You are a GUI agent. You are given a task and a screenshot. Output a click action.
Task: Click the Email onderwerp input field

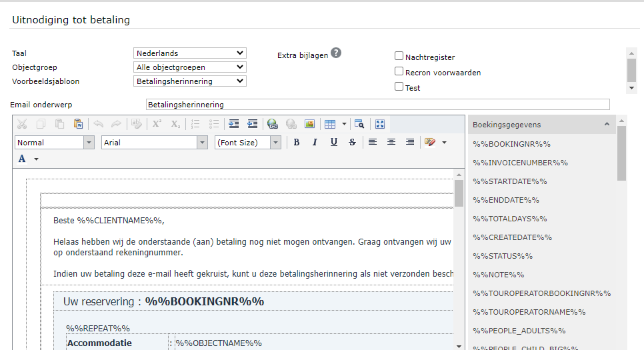378,105
